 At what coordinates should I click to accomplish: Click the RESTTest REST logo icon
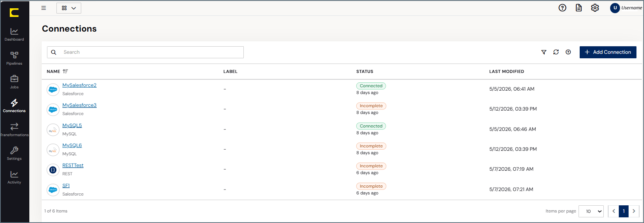pyautogui.click(x=53, y=170)
